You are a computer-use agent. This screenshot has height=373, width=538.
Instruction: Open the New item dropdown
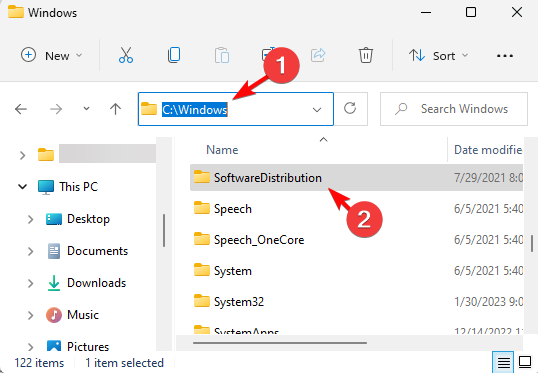52,55
